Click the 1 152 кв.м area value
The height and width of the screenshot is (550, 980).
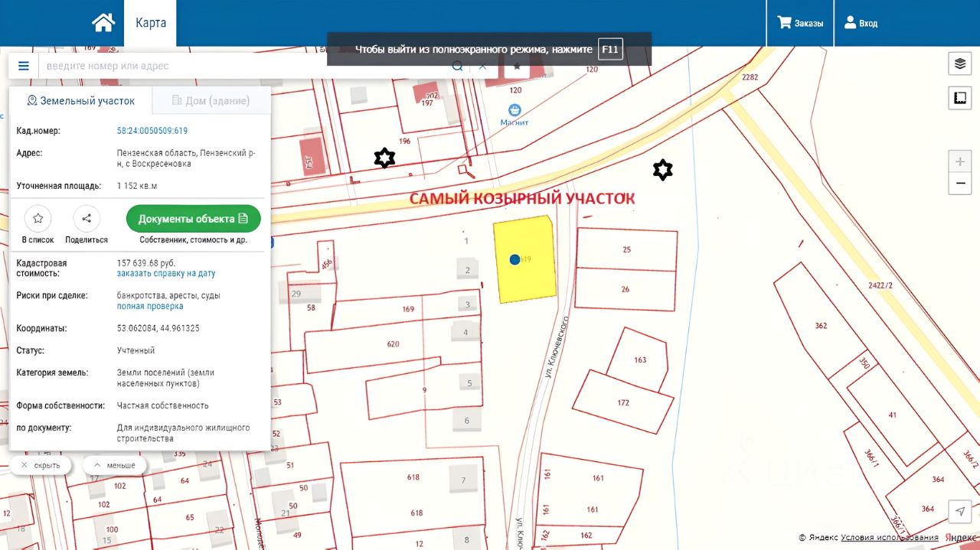137,186
